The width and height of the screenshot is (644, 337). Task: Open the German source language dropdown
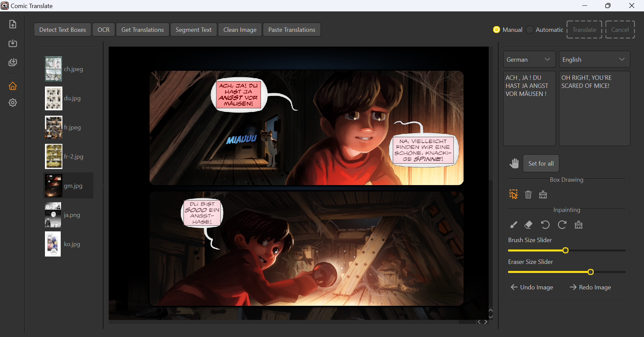point(529,59)
